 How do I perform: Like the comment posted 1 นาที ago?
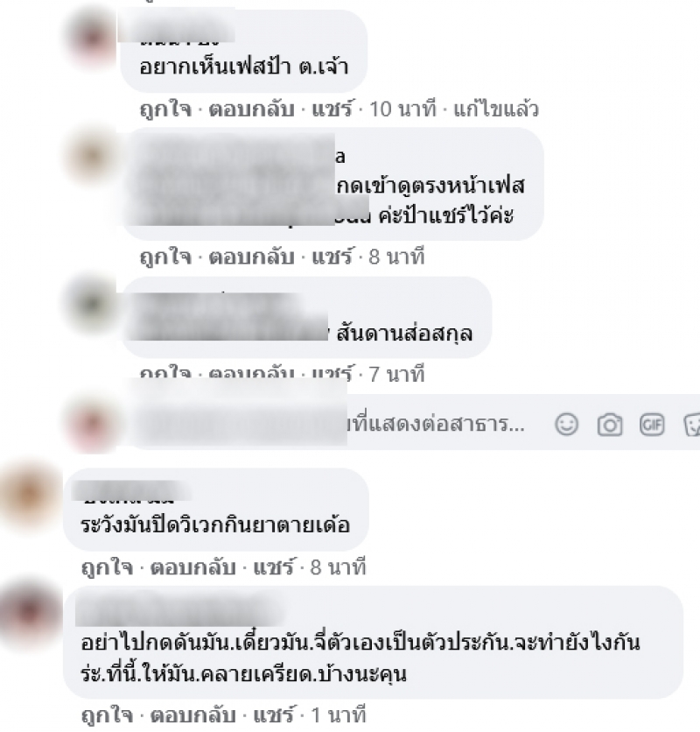pos(108,715)
